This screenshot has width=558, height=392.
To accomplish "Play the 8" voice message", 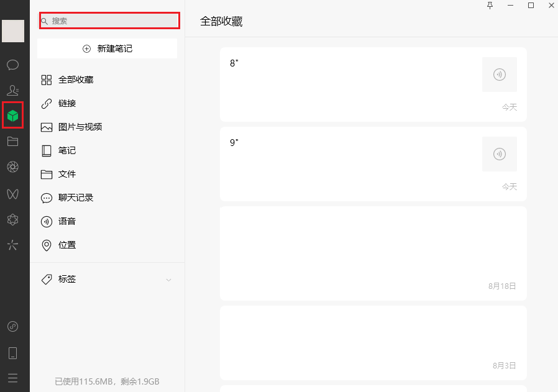I will [499, 75].
